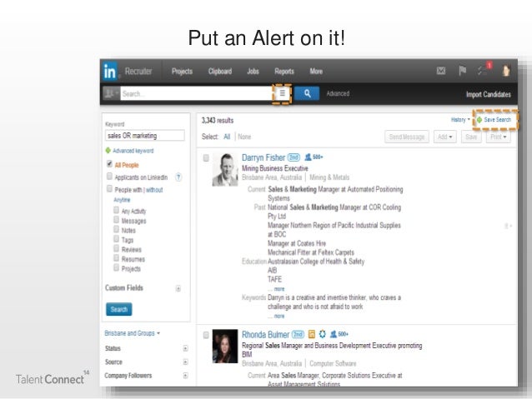Viewport: 532px width, 399px height.
Task: Check the Reviews filter checkbox
Action: tap(117, 248)
